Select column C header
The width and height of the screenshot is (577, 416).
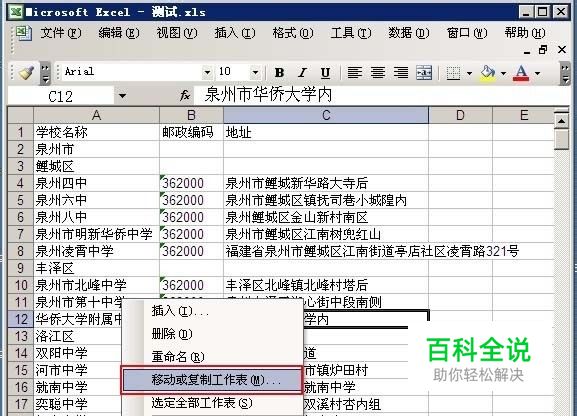point(326,115)
